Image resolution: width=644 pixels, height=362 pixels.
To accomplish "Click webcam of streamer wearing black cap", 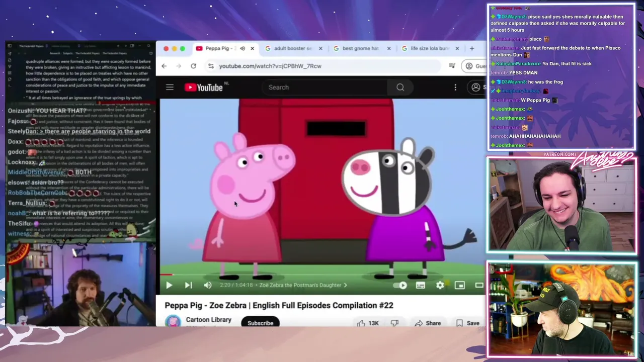I will click(561, 309).
